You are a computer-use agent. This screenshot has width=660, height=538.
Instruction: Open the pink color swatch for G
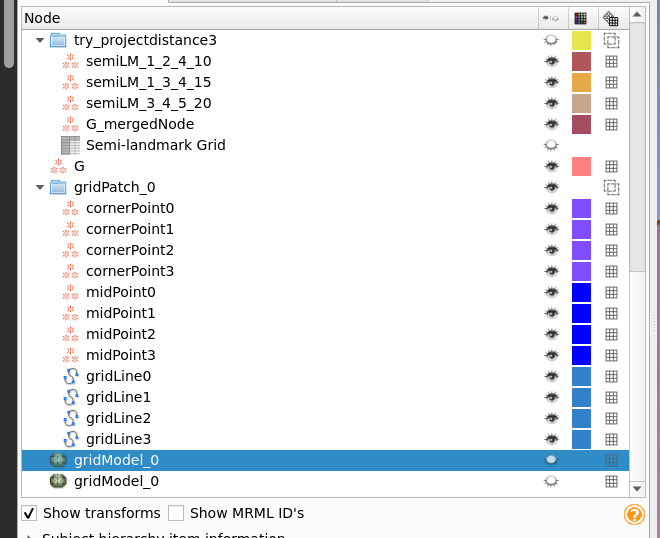point(581,166)
